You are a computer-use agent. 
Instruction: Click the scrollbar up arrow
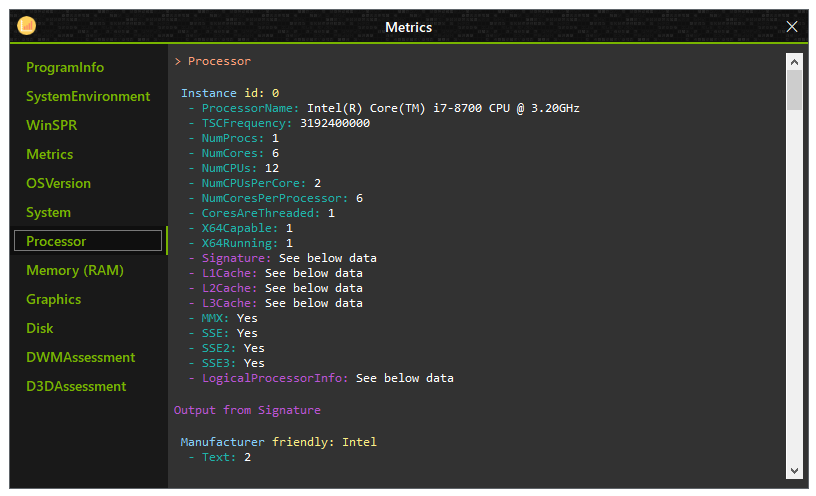[x=794, y=62]
